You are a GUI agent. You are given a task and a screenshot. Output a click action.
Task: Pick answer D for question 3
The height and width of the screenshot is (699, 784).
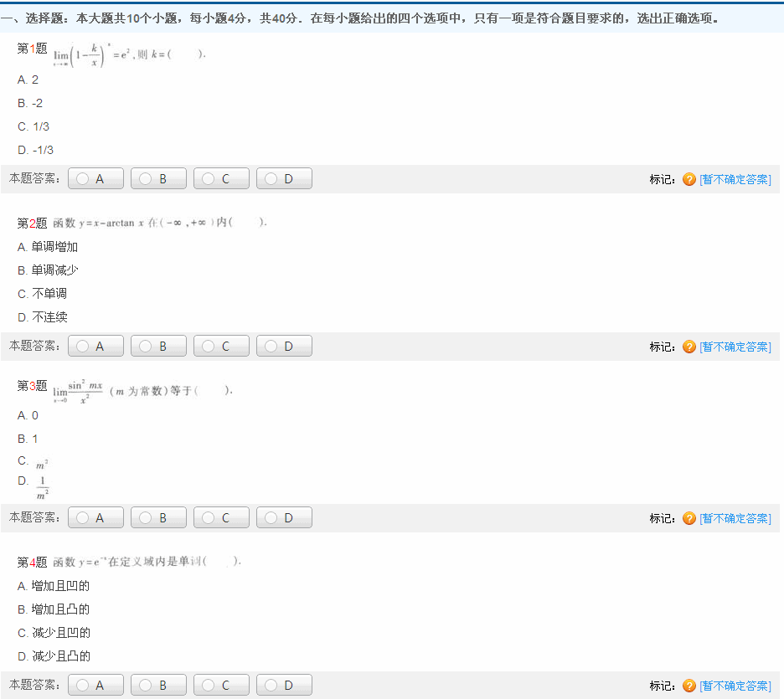tap(284, 518)
